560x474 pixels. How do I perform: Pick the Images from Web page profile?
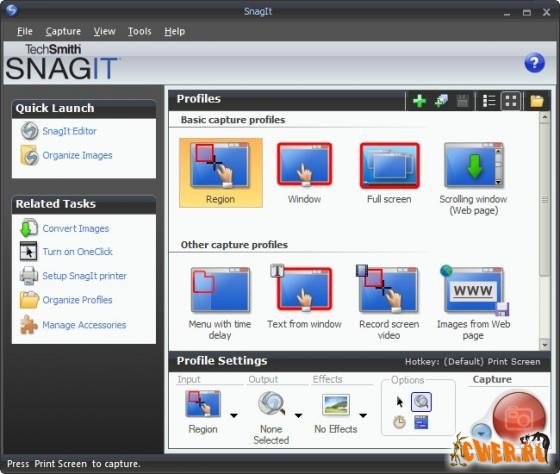pyautogui.click(x=474, y=303)
